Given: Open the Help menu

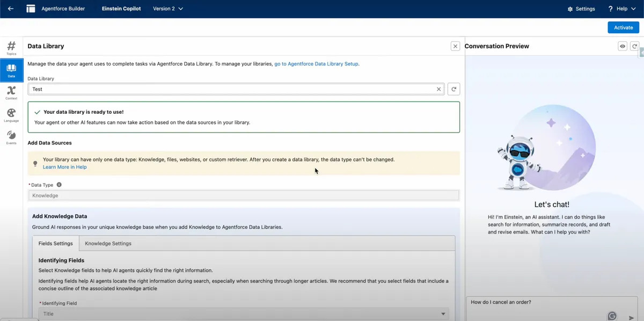Looking at the screenshot, I should click(x=621, y=9).
